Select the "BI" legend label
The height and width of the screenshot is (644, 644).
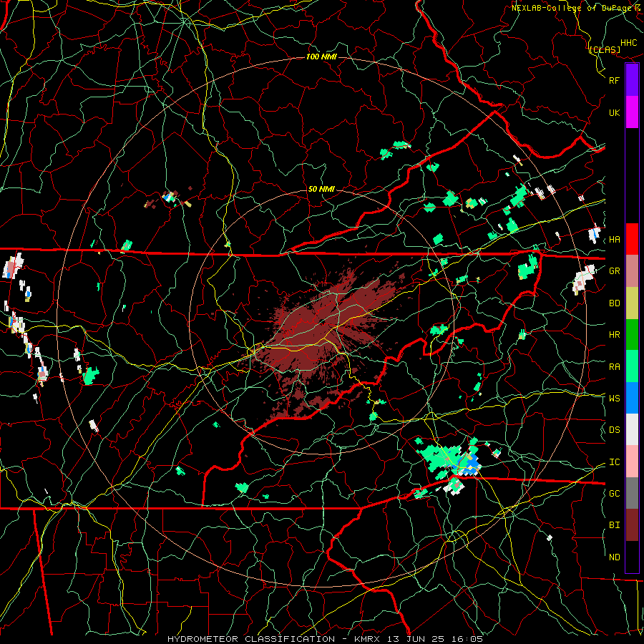(614, 525)
